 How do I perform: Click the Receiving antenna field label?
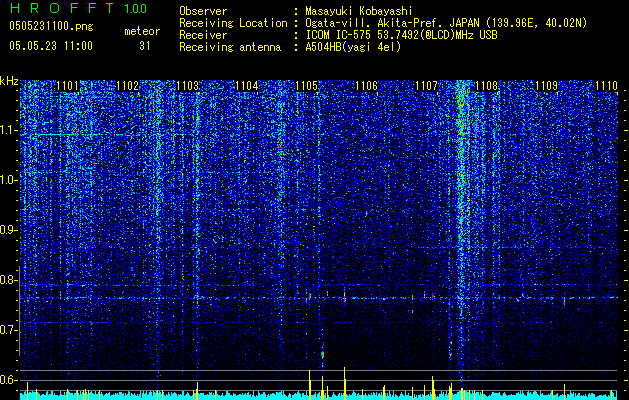pos(230,47)
